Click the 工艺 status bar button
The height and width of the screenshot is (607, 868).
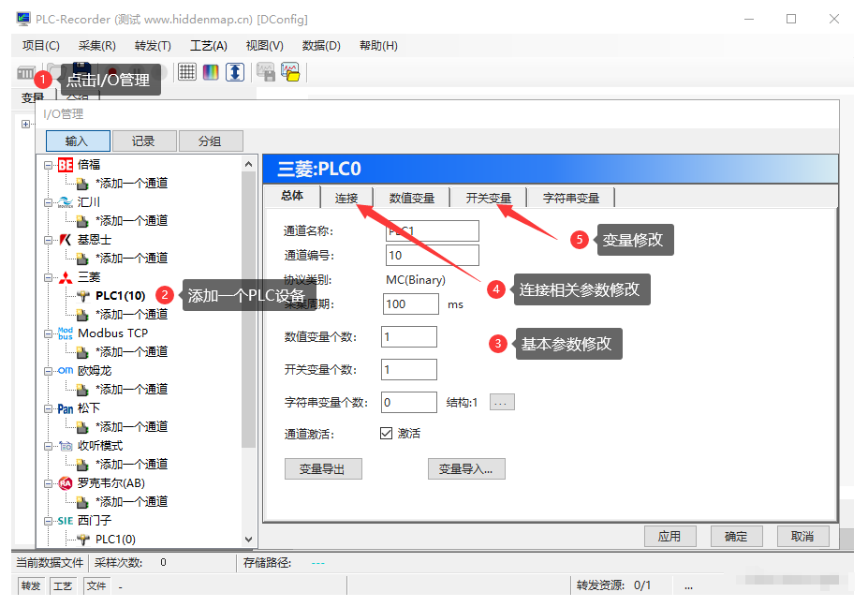pyautogui.click(x=63, y=586)
